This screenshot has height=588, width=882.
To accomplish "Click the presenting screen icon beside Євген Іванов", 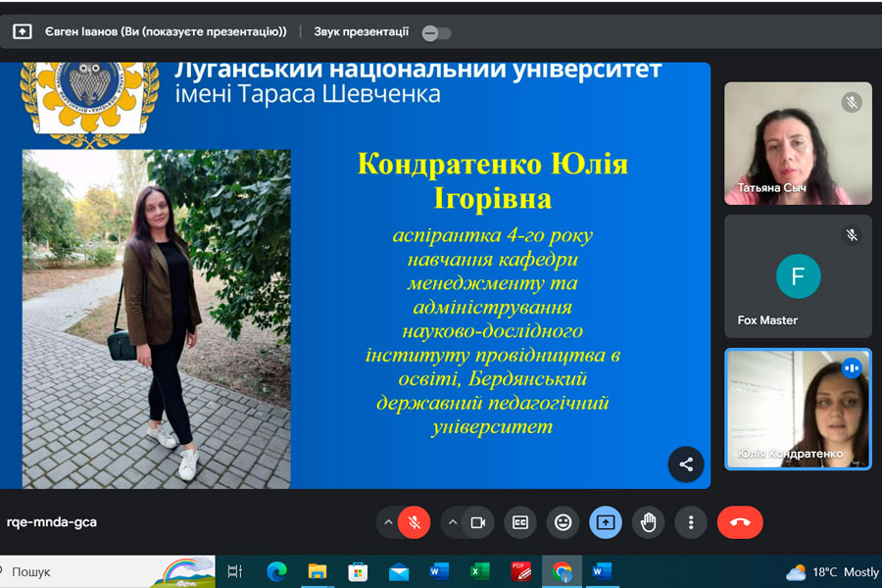I will [22, 31].
